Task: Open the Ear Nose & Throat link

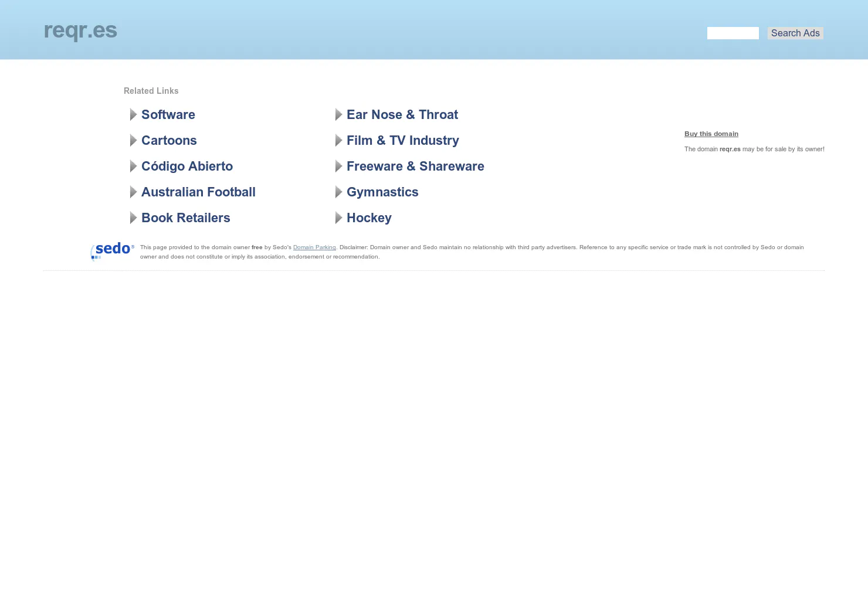Action: 402,115
